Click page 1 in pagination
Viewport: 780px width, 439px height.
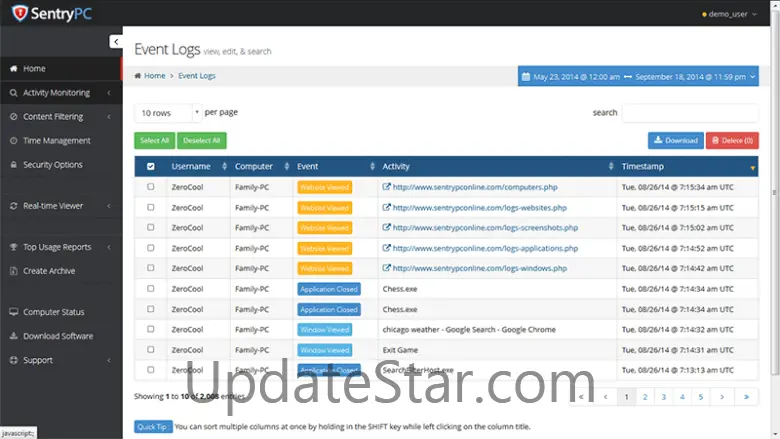(x=627, y=397)
